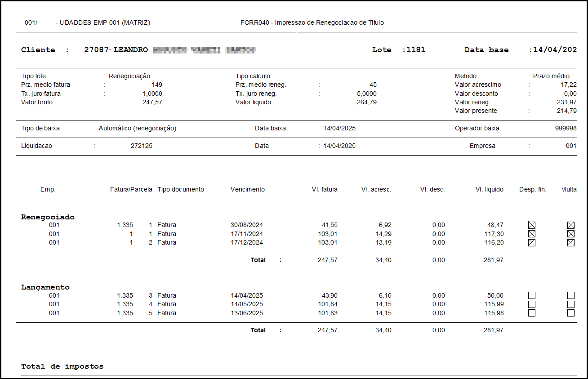Select Valor acrescimo amount 17,22
Viewport: 588px width, 379px height.
[x=568, y=85]
